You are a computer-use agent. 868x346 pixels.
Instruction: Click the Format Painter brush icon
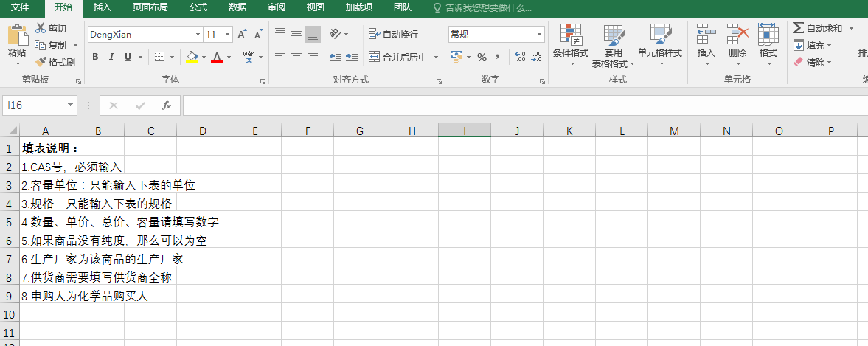pyautogui.click(x=41, y=63)
